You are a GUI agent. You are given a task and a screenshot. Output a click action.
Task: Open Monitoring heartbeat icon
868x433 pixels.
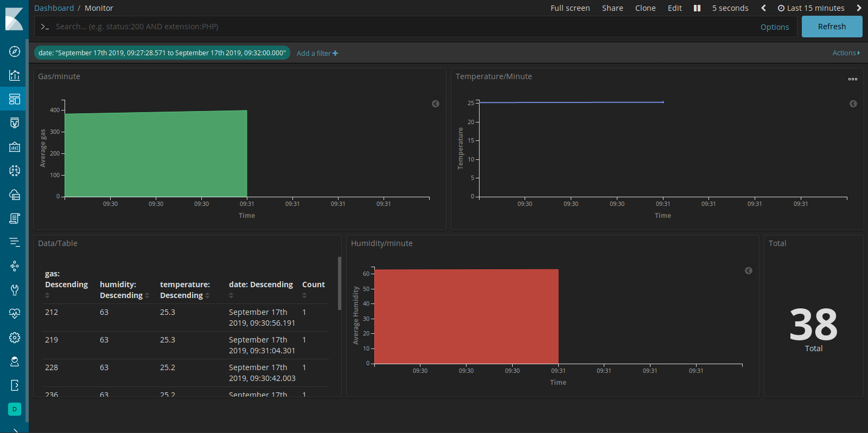click(15, 314)
